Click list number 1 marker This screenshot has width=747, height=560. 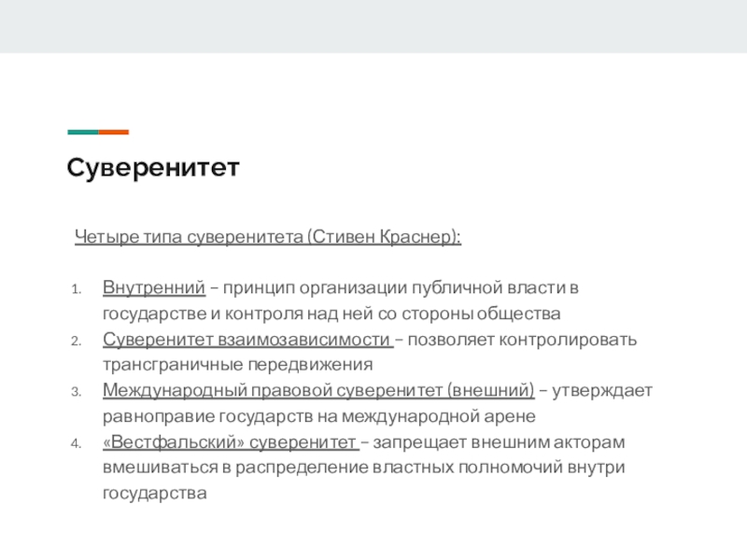[x=78, y=287]
